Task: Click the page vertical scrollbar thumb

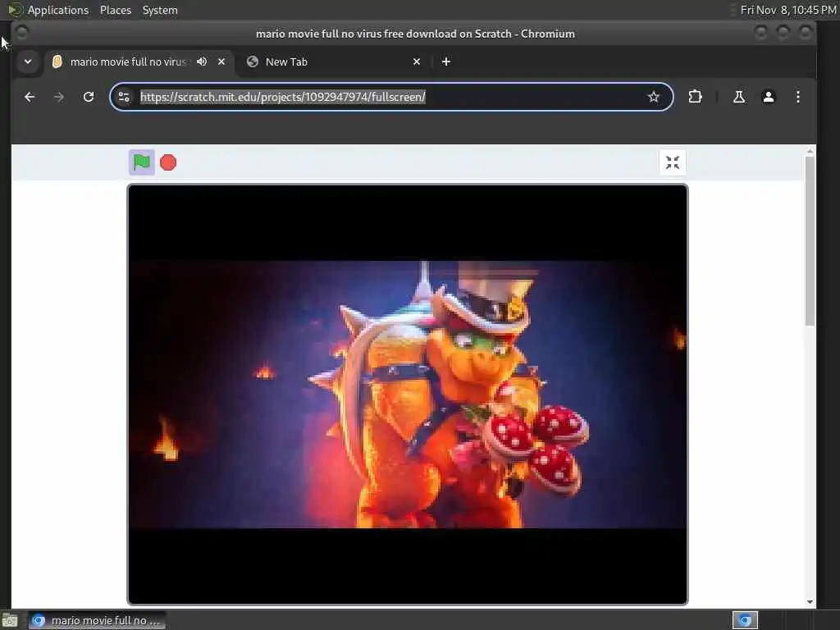Action: pos(810,240)
